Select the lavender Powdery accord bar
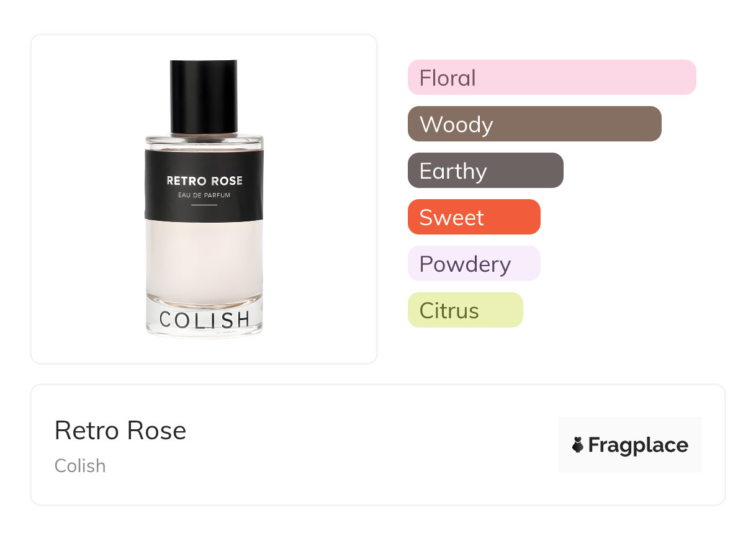Screen dimensions: 756x536 [474, 264]
